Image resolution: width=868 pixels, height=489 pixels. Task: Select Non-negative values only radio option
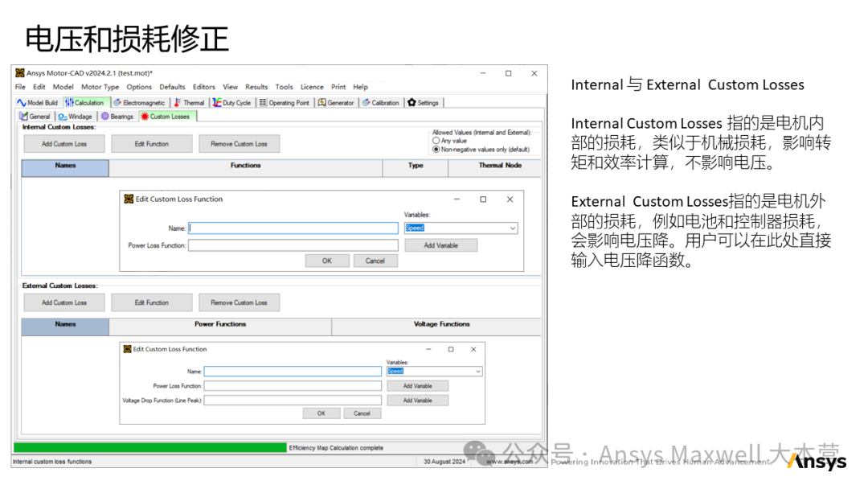436,150
